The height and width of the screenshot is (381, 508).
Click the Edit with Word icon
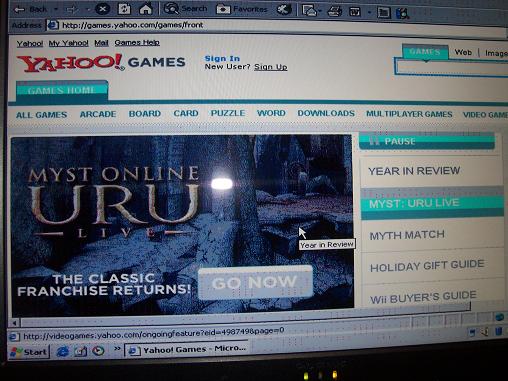[355, 12]
